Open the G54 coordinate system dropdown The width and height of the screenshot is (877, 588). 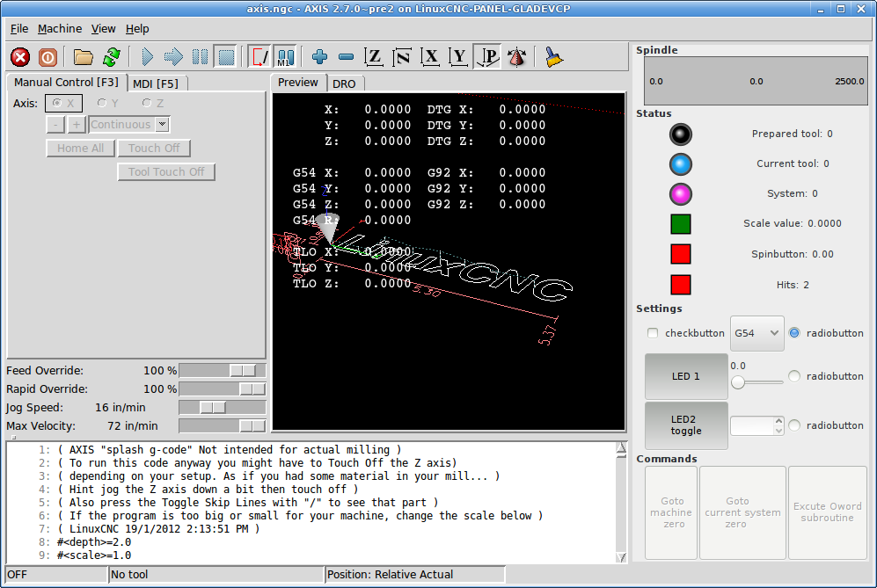click(756, 333)
